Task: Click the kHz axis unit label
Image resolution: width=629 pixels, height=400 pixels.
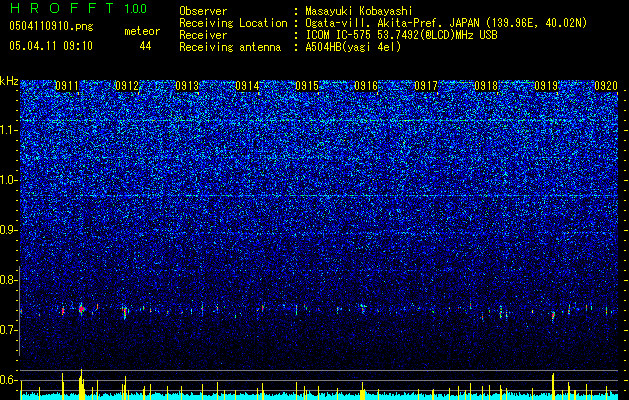Action: (x=9, y=81)
